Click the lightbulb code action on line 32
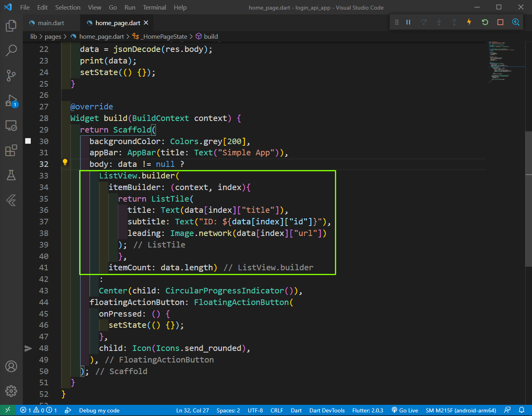532x416 pixels. [65, 162]
